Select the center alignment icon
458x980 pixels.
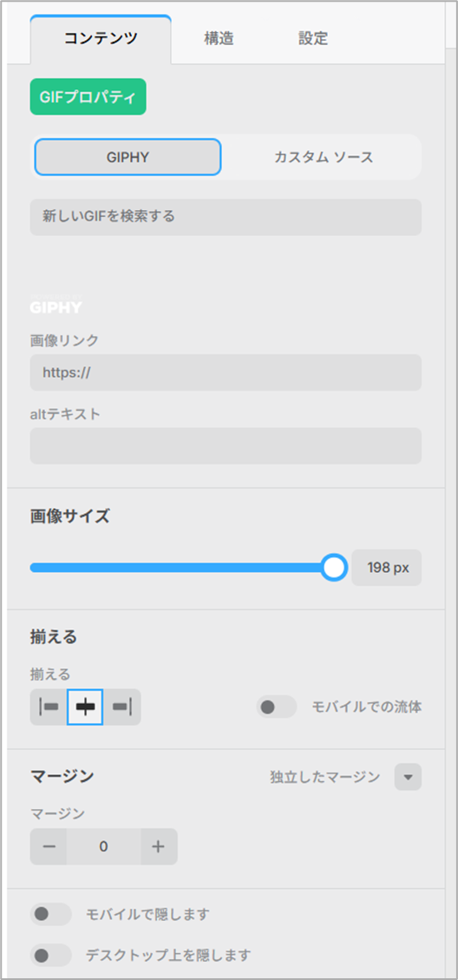85,707
